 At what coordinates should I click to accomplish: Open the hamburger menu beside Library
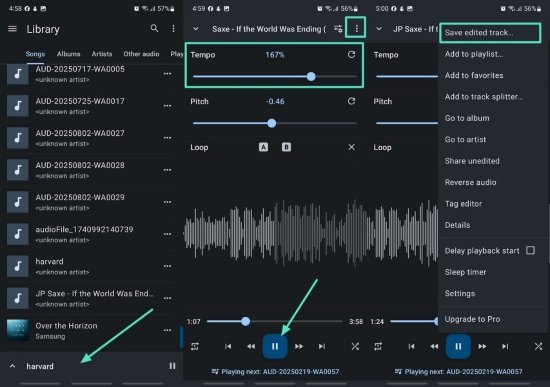(x=12, y=29)
